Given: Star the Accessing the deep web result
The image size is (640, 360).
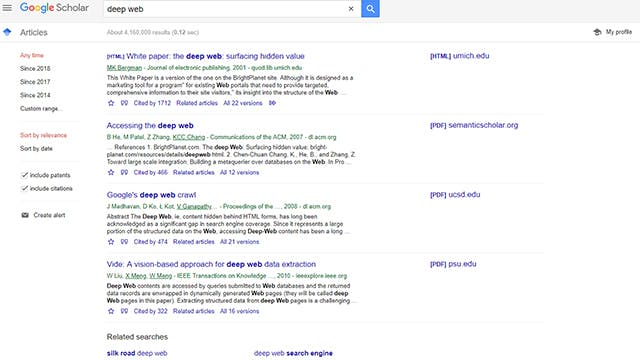Looking at the screenshot, I should [111, 172].
